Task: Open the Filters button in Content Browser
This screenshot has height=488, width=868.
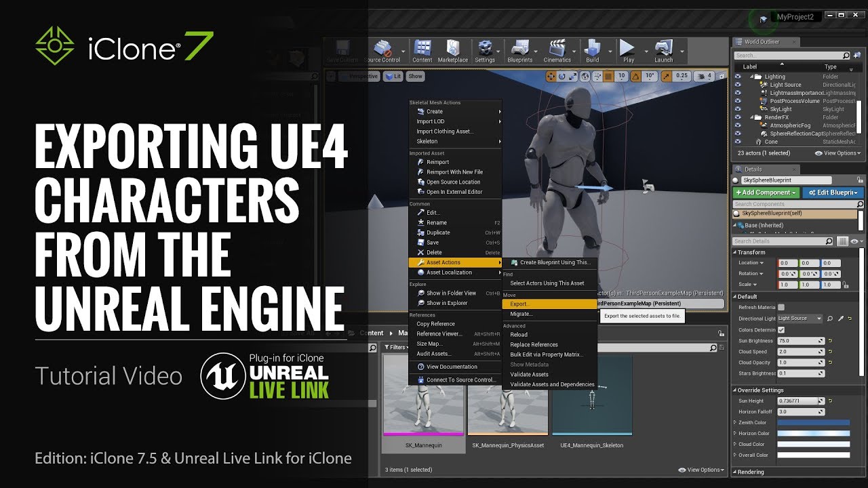Action: coord(397,347)
